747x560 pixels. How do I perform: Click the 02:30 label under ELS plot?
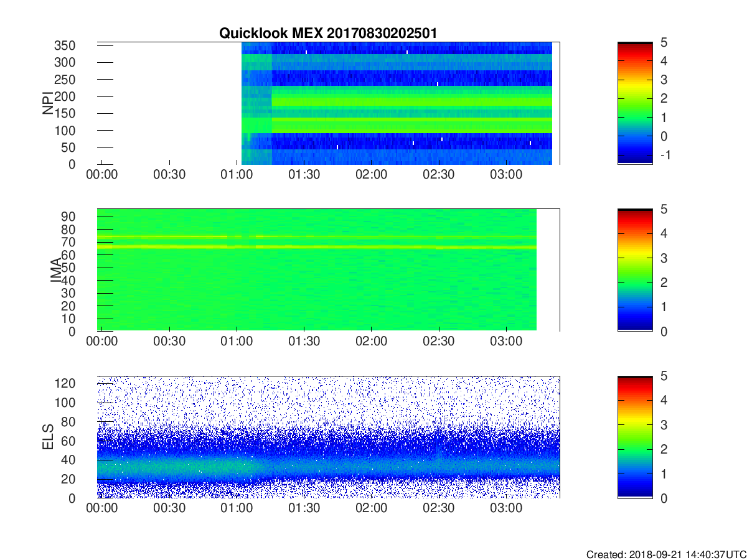439,509
